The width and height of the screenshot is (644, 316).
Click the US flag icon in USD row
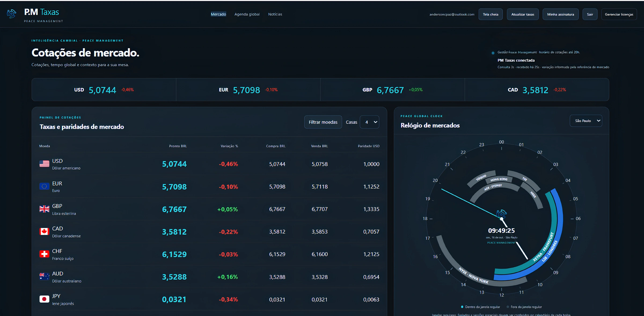coord(44,164)
